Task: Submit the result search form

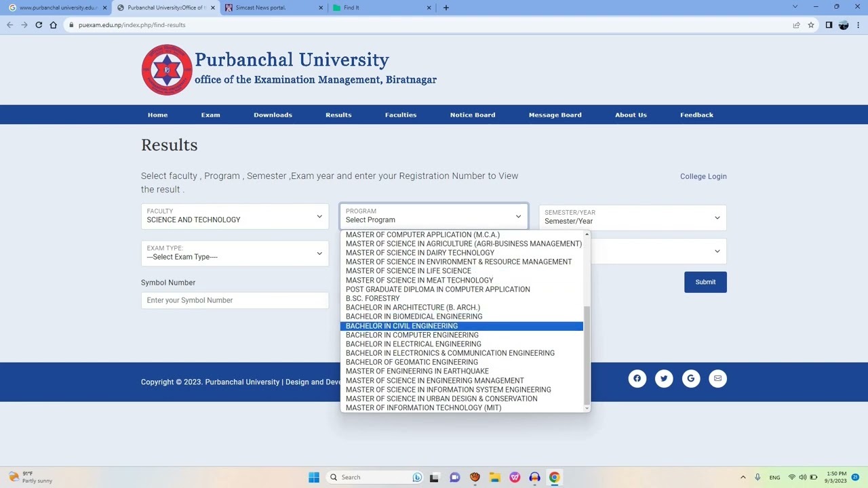Action: point(705,282)
